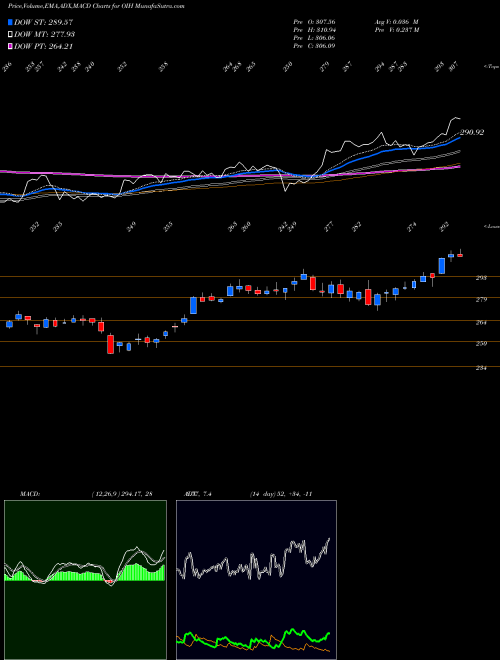Screen dimensions: 500x660
Task: Click the 293 price axis label
Action: point(481,278)
